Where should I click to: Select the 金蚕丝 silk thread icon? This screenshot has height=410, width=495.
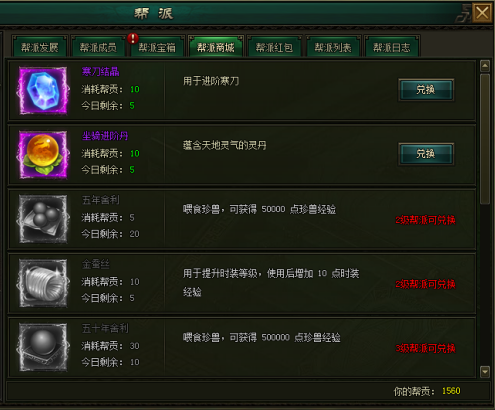[x=43, y=283]
